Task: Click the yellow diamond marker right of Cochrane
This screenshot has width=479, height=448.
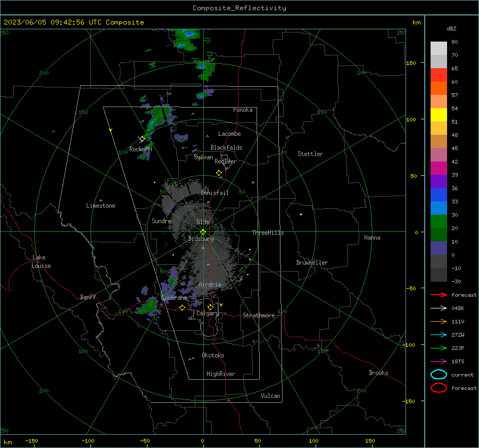Action: click(x=182, y=307)
